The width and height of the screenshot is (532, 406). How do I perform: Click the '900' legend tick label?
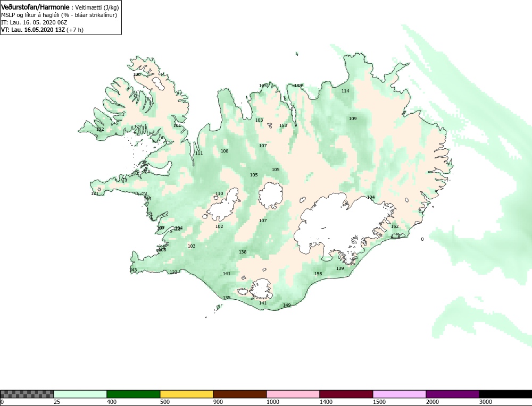tap(218, 402)
